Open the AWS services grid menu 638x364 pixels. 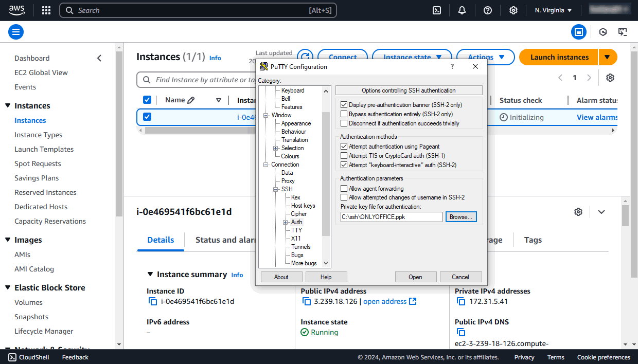point(46,10)
